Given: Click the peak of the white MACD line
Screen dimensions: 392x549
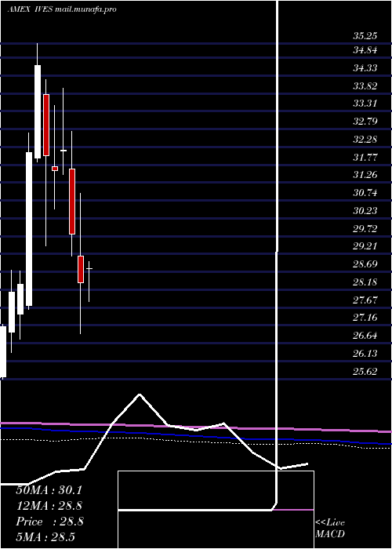Looking at the screenshot, I should [x=140, y=394].
